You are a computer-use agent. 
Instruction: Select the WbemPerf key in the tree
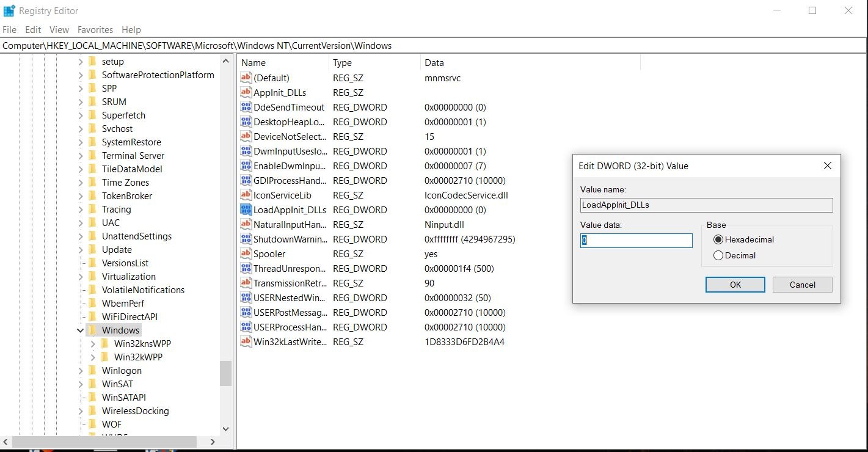click(123, 303)
